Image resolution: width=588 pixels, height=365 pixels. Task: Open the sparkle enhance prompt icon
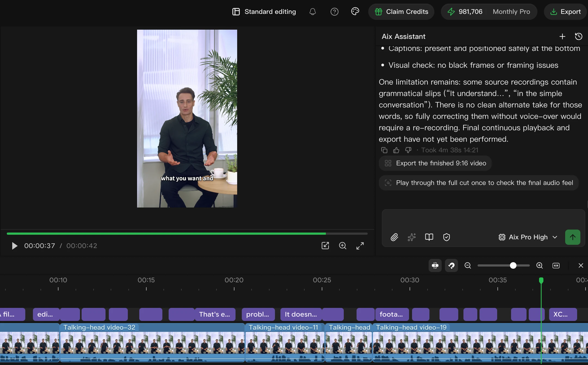pos(412,237)
